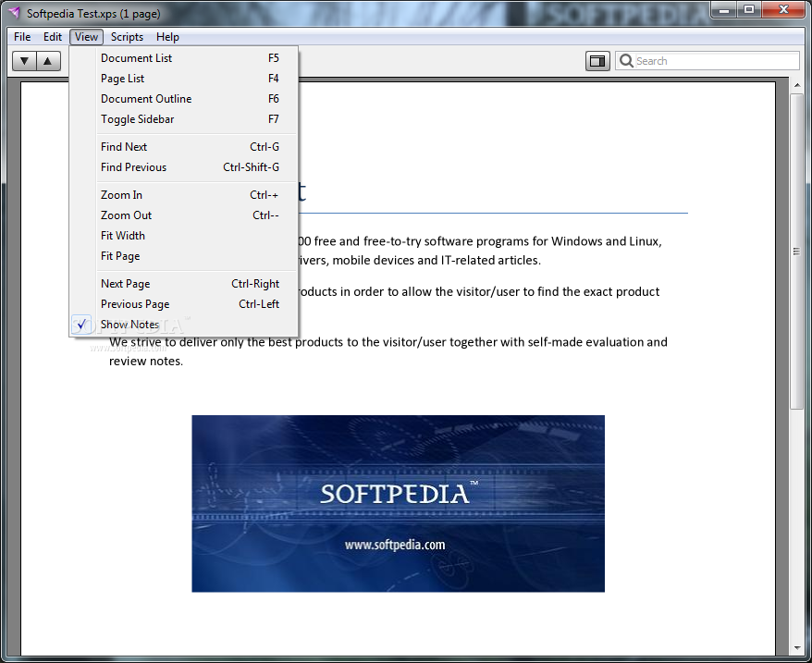
Task: Open the Edit menu
Action: click(53, 37)
